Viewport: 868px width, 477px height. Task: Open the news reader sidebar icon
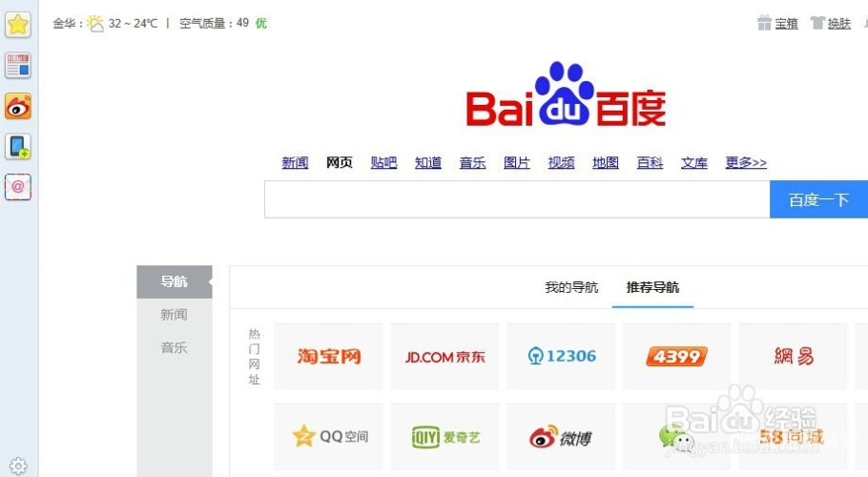(x=18, y=65)
